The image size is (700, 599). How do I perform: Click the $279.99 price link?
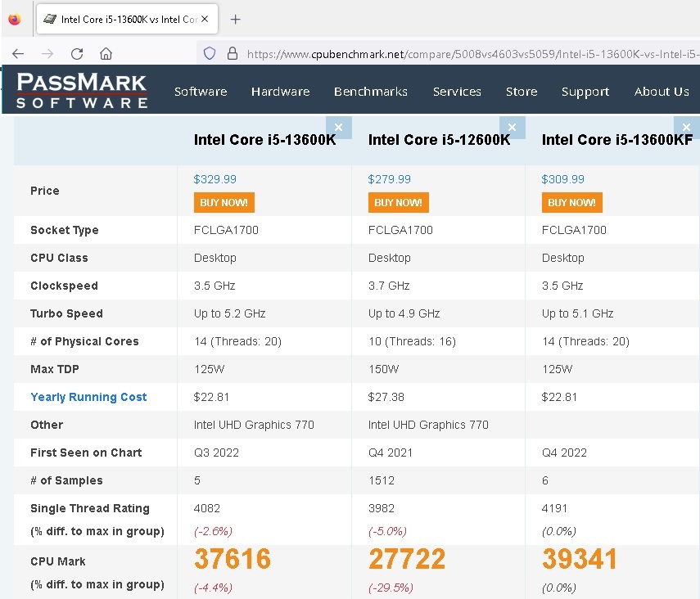pos(389,179)
